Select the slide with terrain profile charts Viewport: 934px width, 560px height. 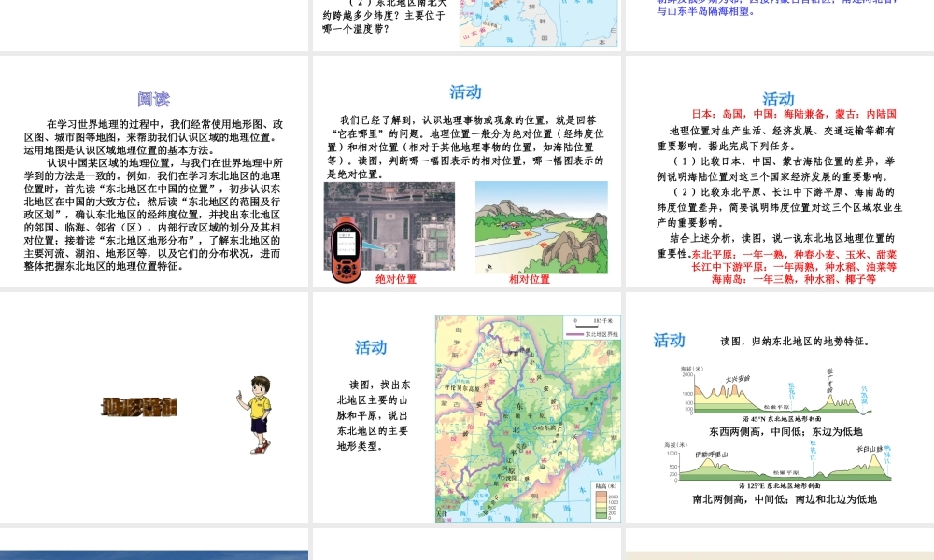[780, 407]
